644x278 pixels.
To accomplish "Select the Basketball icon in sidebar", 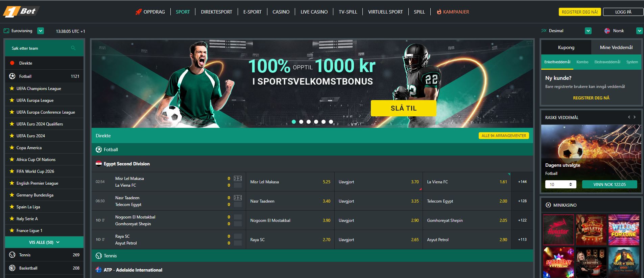I will click(12, 268).
